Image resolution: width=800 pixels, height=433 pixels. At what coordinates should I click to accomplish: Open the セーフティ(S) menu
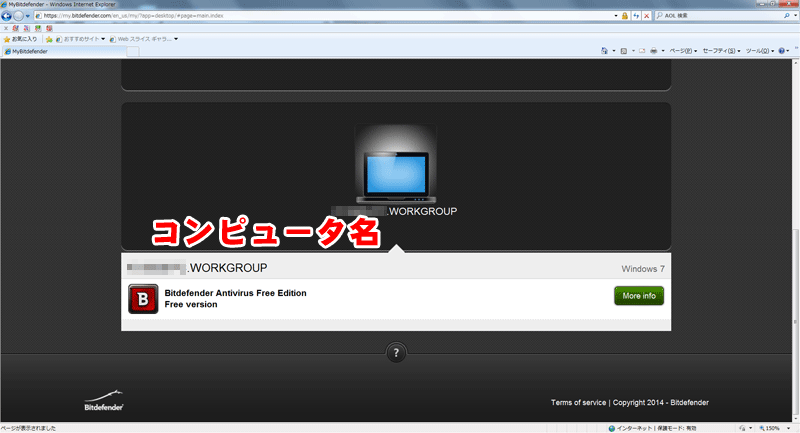(721, 51)
